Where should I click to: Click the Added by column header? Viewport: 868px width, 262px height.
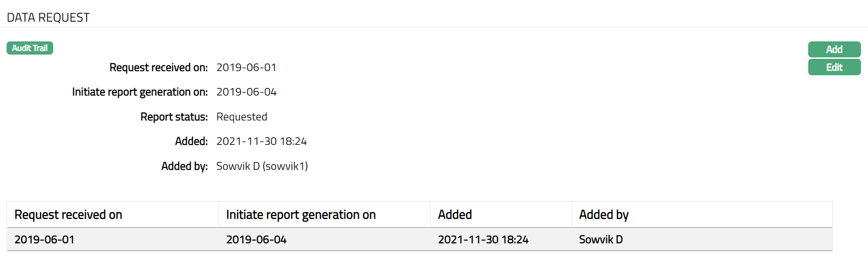click(603, 214)
